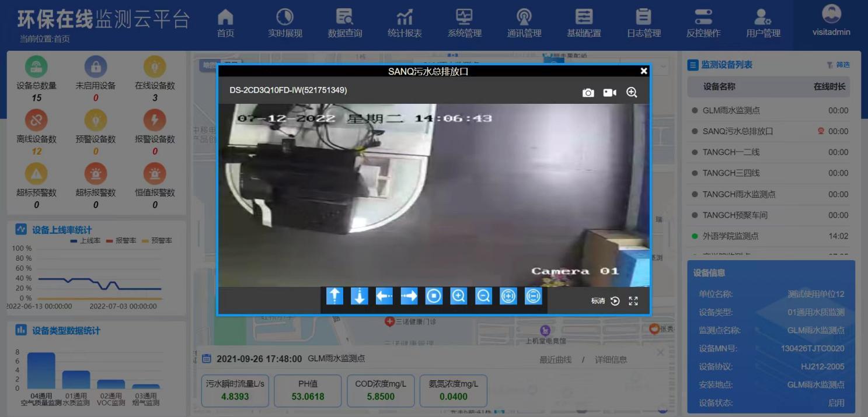The width and height of the screenshot is (868, 417).
Task: Pan the camera left
Action: click(384, 296)
